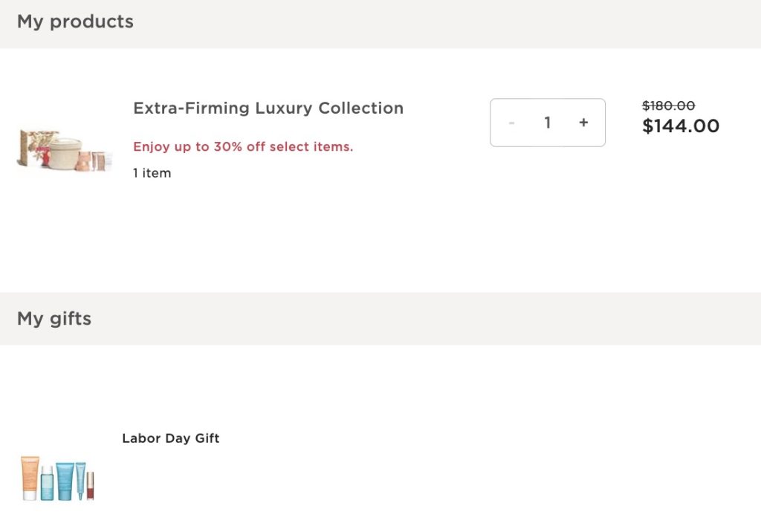Click the 'My products' section header
The height and width of the screenshot is (532, 761).
pyautogui.click(x=75, y=22)
